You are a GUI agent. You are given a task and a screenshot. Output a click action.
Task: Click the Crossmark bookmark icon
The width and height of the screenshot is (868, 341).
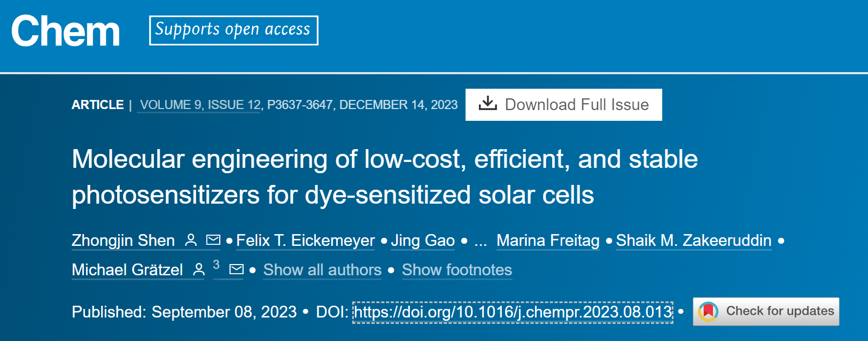click(x=708, y=311)
